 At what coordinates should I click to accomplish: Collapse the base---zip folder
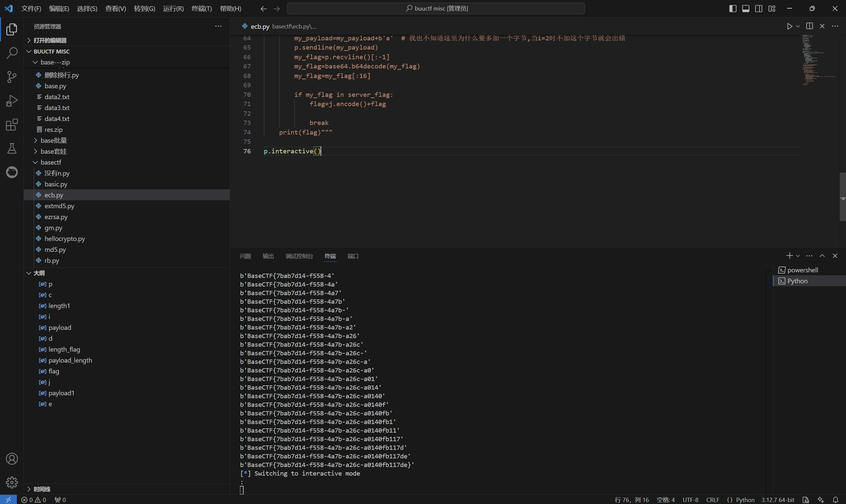[127, 62]
